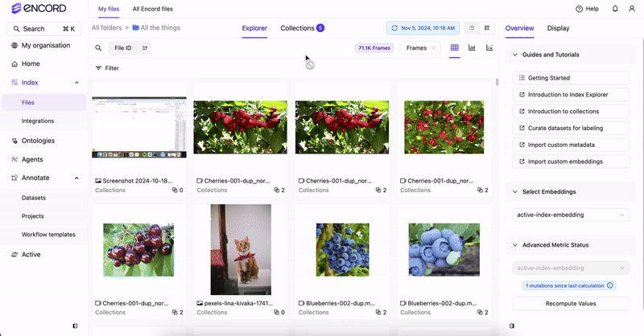The height and width of the screenshot is (336, 644).
Task: Switch to the Display tab
Action: (558, 28)
